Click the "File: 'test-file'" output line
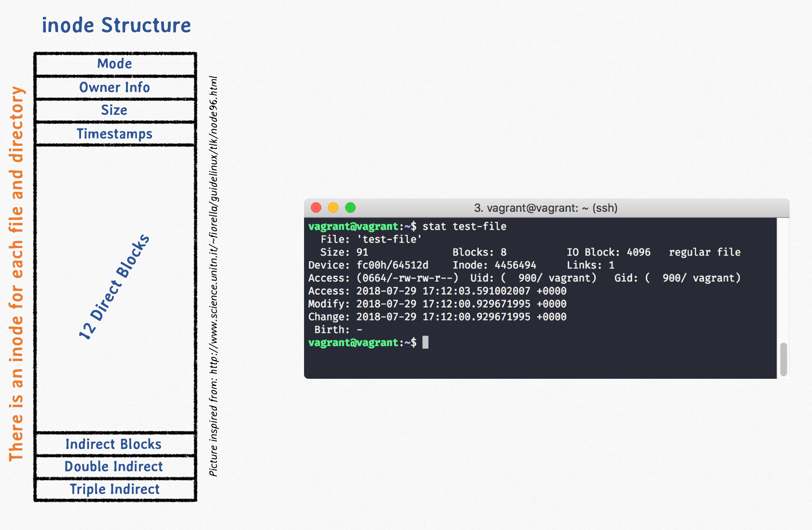The height and width of the screenshot is (530, 812). click(x=371, y=239)
